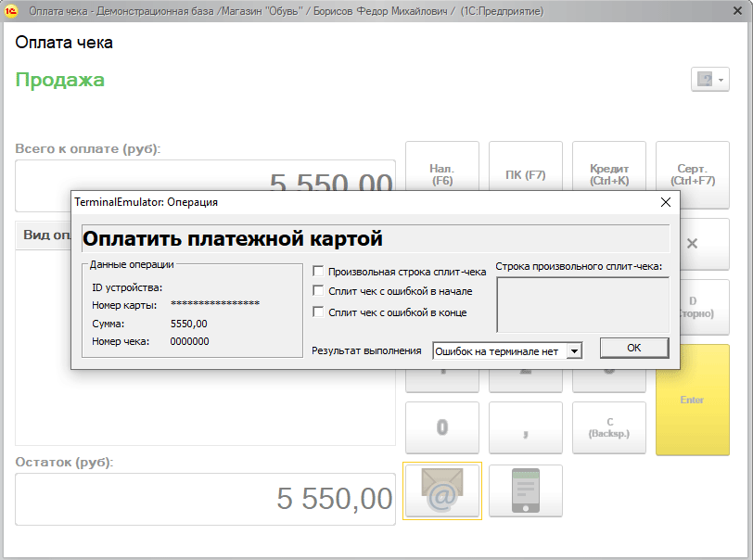Screen dimensions: 753x560
Task: Select card payment ПК (F7)
Action: click(x=525, y=167)
